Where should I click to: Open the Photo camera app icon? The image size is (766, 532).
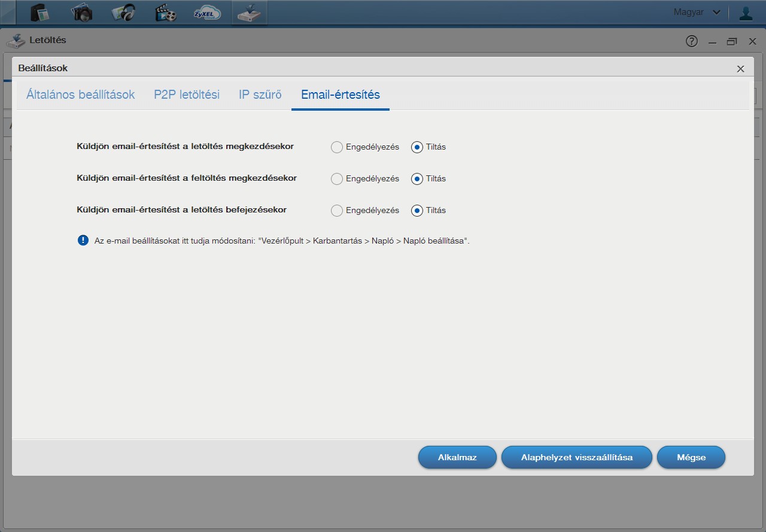(x=81, y=13)
